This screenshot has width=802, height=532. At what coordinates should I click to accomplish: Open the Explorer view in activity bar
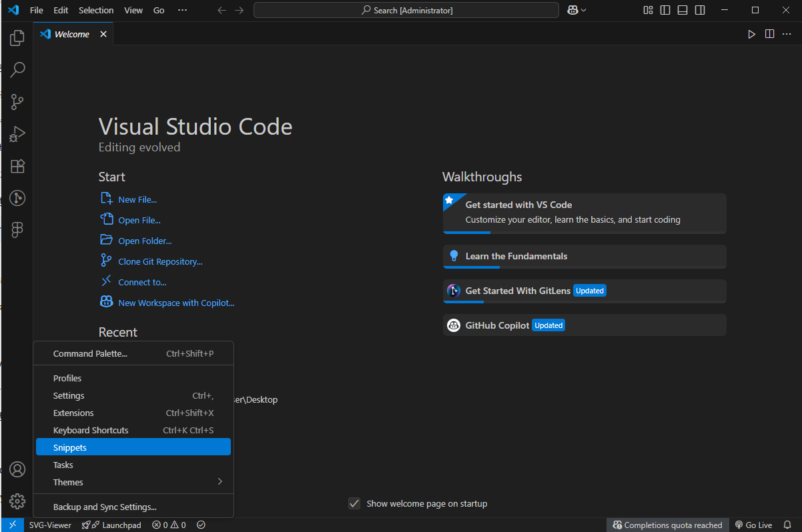pos(17,39)
